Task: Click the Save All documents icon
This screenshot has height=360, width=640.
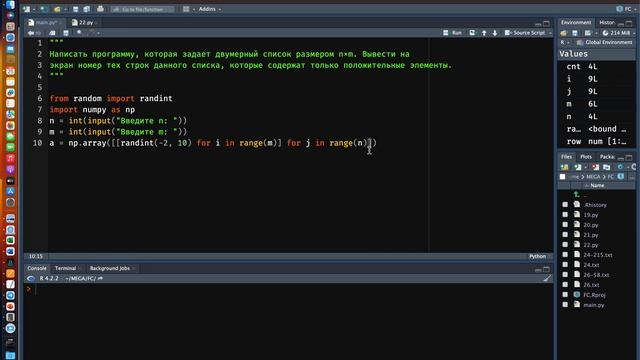Action: tap(87, 9)
